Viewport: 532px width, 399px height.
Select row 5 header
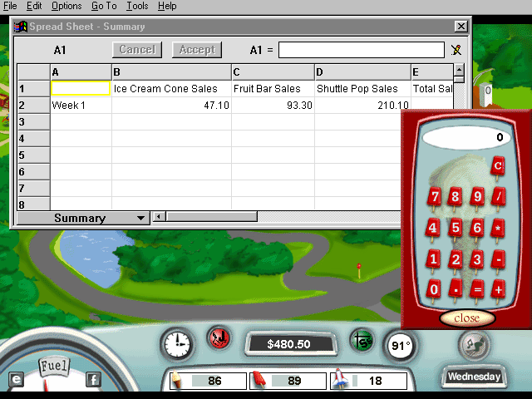click(33, 155)
